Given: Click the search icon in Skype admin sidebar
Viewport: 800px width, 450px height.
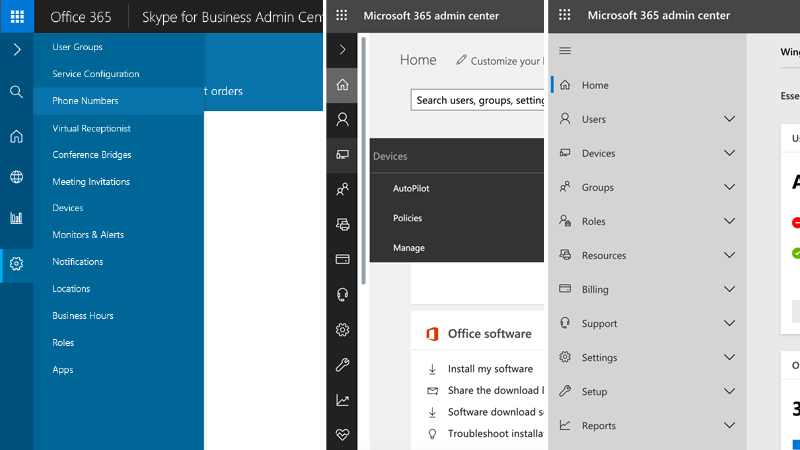Looking at the screenshot, I should (x=16, y=92).
